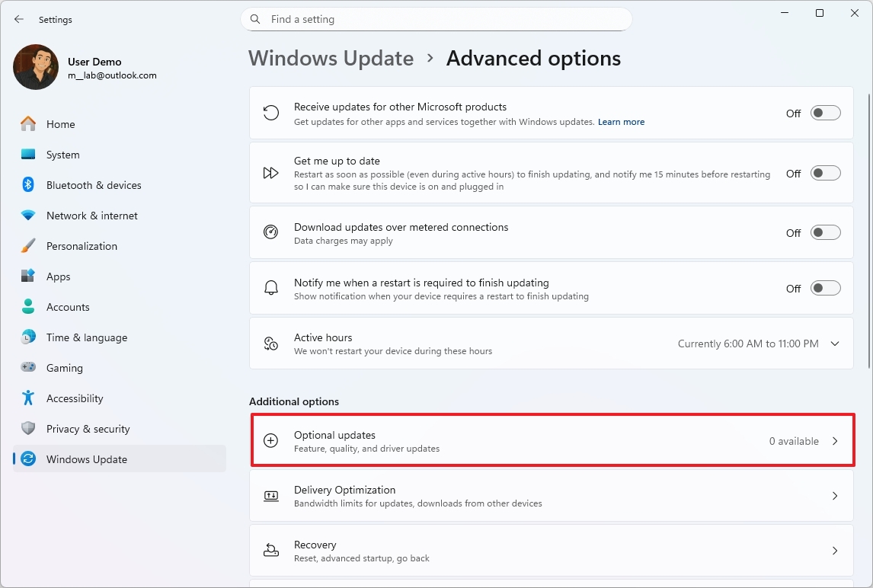Enable Download updates over metered connections
Image resolution: width=873 pixels, height=588 pixels.
pyautogui.click(x=824, y=232)
